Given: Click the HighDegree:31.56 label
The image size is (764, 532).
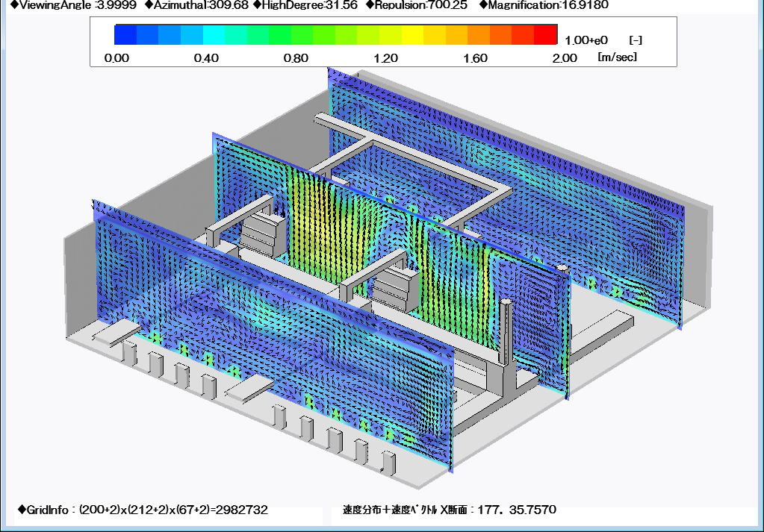Looking at the screenshot, I should pyautogui.click(x=305, y=5).
